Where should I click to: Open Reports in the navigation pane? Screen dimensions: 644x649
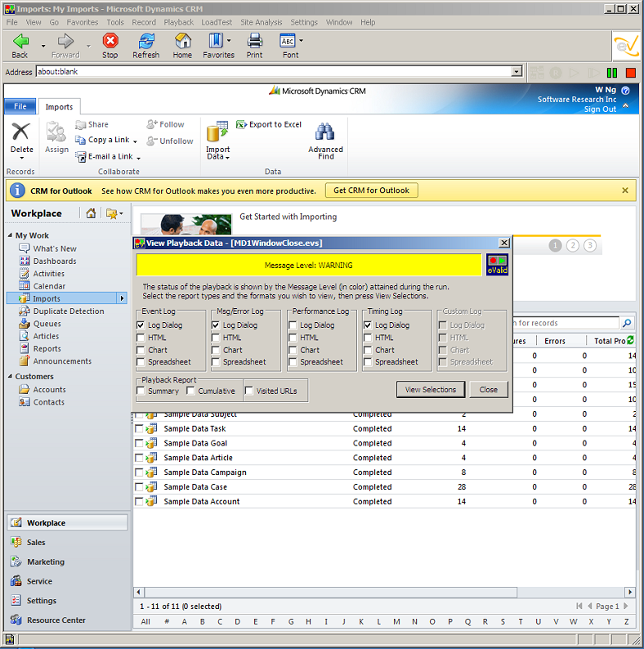click(47, 348)
